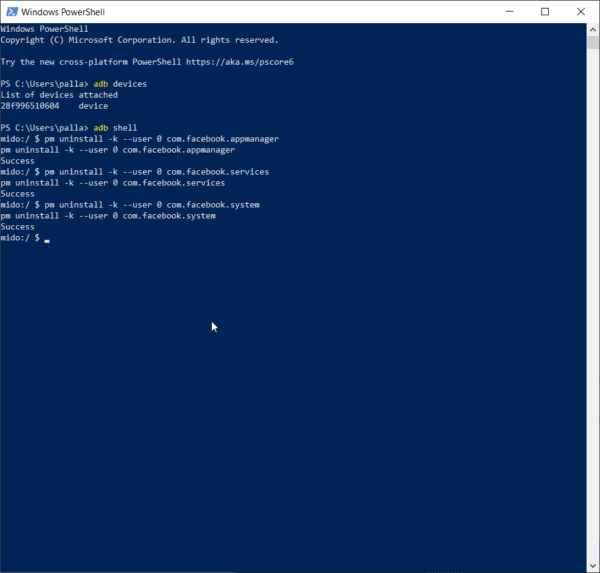Click the mido prompt with com.facebook.system

[130, 205]
